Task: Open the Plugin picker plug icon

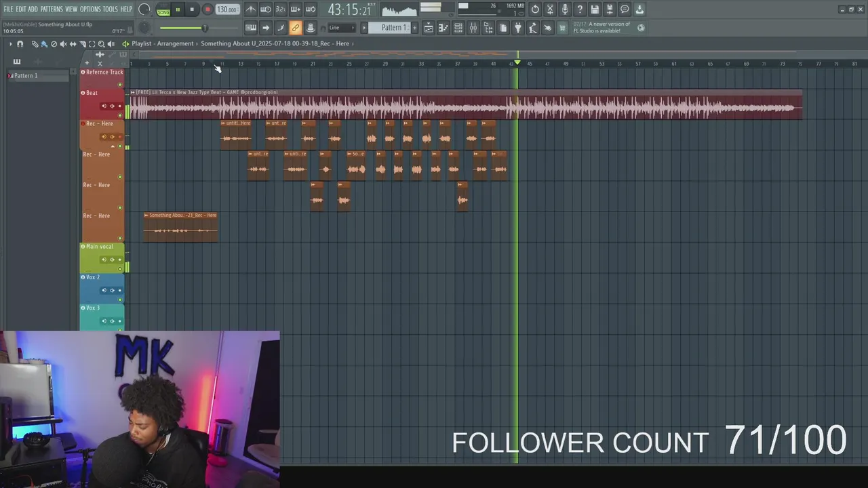Action: pos(518,28)
